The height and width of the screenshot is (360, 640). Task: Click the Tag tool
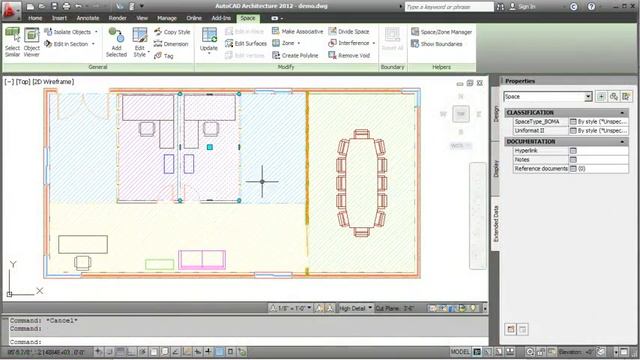coord(164,56)
